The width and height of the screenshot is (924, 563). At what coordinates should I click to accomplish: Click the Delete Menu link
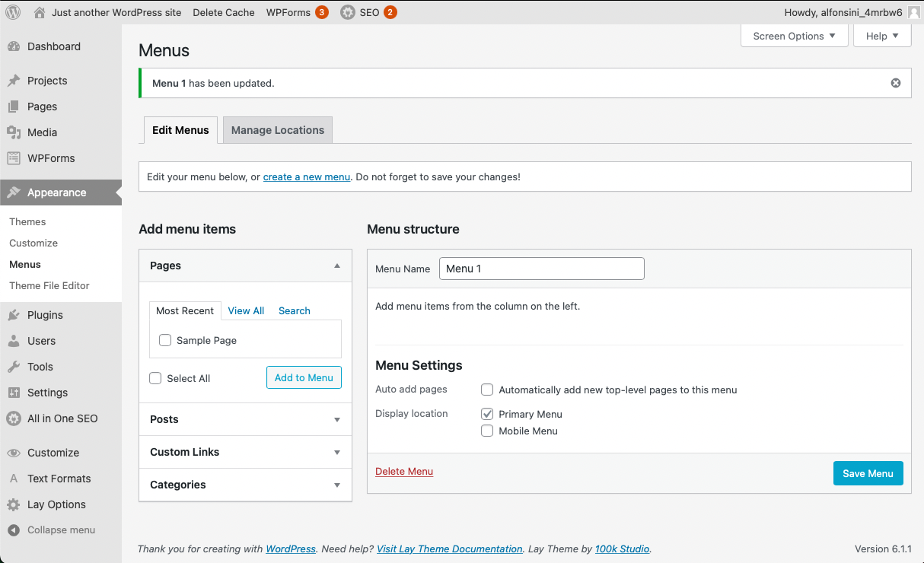(404, 472)
